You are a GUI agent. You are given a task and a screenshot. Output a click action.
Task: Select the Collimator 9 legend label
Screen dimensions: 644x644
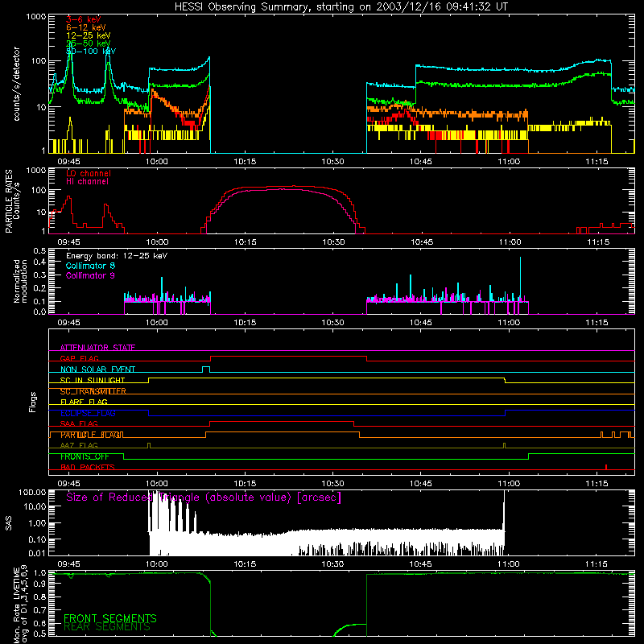click(x=90, y=275)
